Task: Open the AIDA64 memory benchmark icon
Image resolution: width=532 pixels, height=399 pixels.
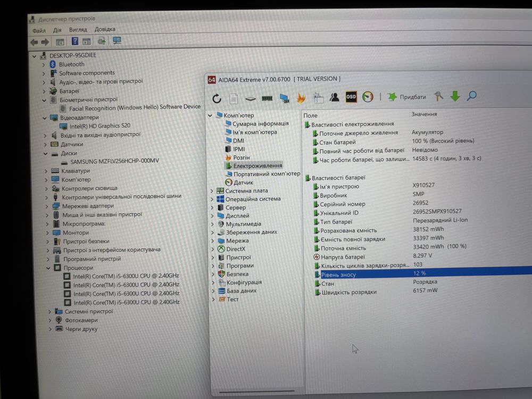Action: (x=267, y=98)
